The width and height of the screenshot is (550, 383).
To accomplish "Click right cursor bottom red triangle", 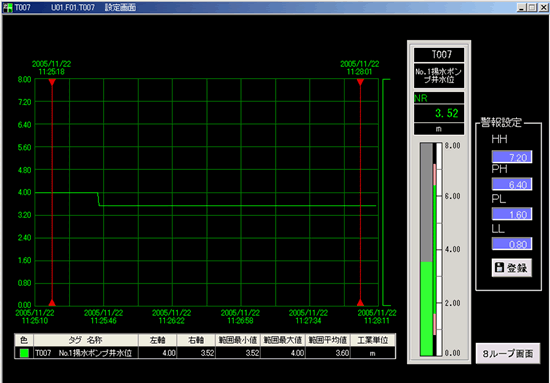I will click(x=360, y=302).
